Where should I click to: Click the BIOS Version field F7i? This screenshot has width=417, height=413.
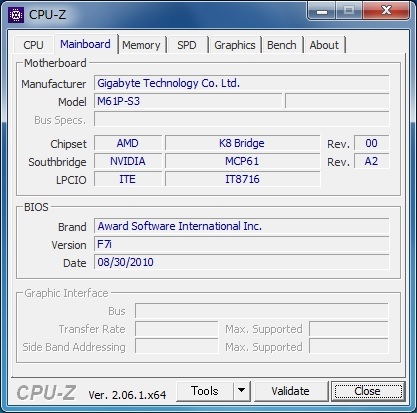[241, 244]
